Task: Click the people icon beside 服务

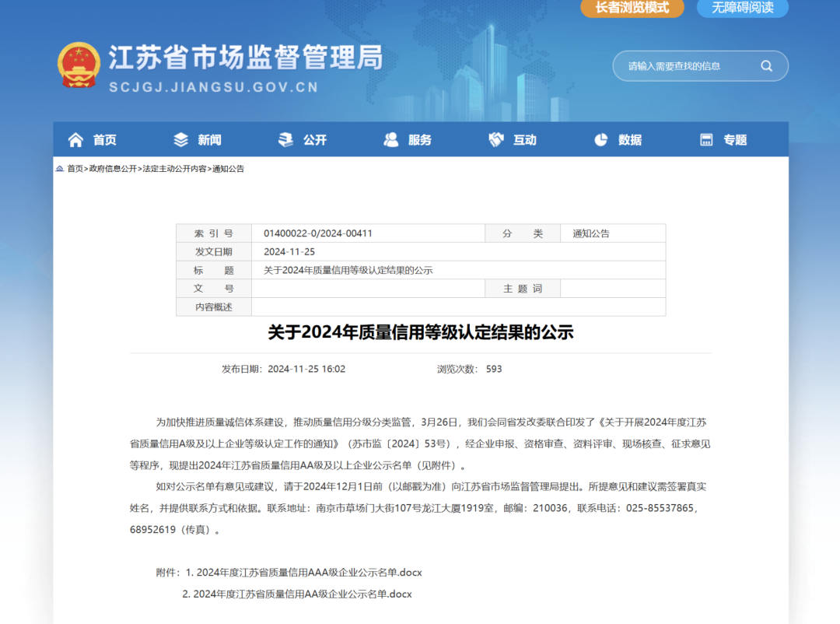Action: click(x=391, y=140)
